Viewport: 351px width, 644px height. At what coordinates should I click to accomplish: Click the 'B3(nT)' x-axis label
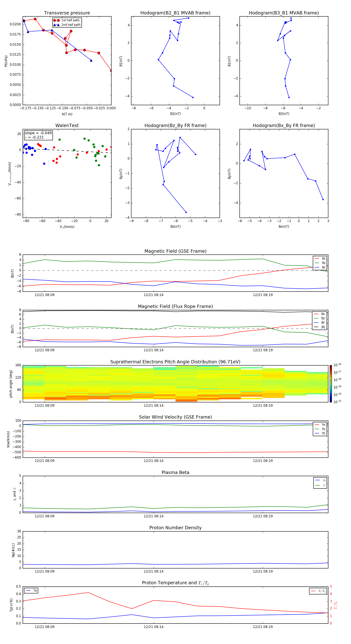pos(284,114)
